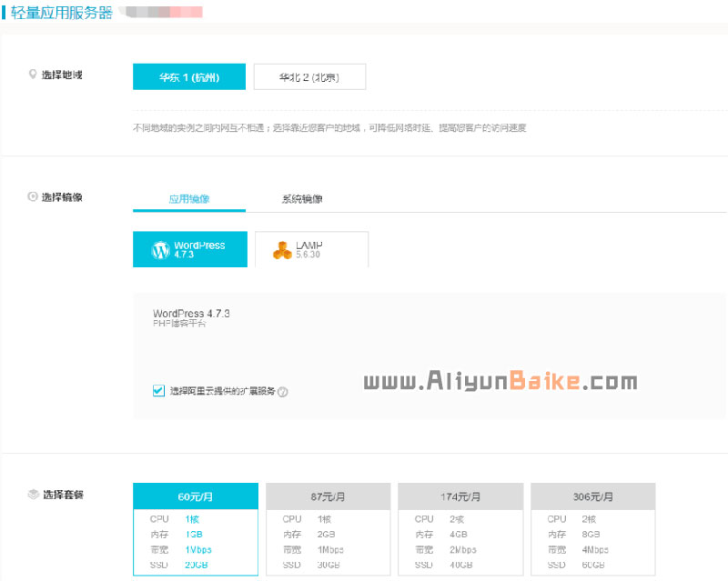The image size is (728, 581).
Task: Select the 华东 1 (杭州) region
Action: pyautogui.click(x=189, y=77)
